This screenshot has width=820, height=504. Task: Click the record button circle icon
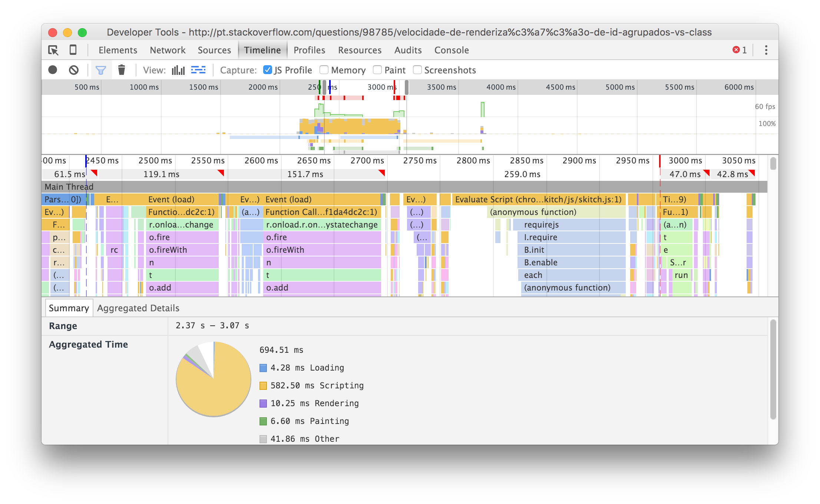(x=53, y=70)
